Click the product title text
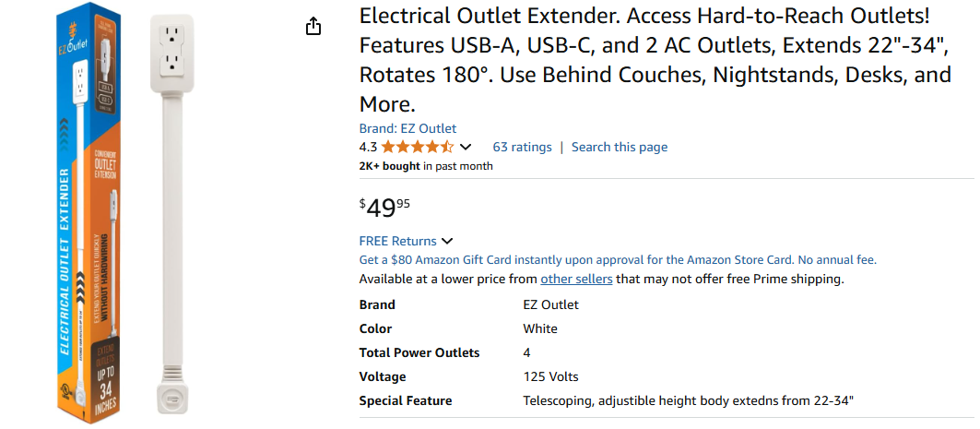This screenshot has height=429, width=980. tap(655, 61)
